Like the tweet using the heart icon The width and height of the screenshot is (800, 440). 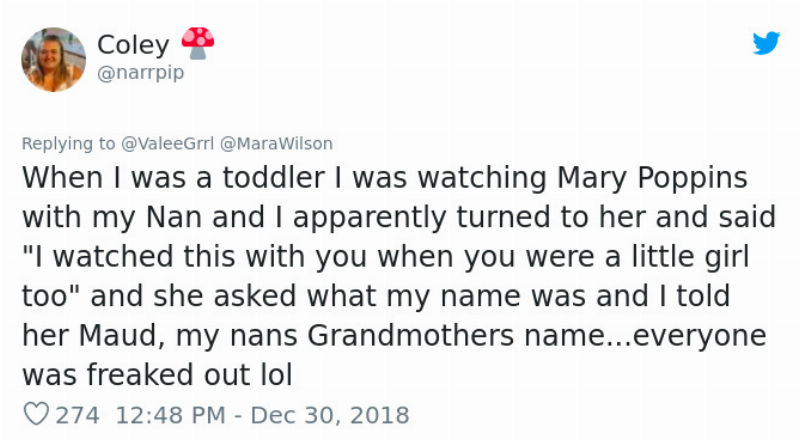[x=35, y=414]
